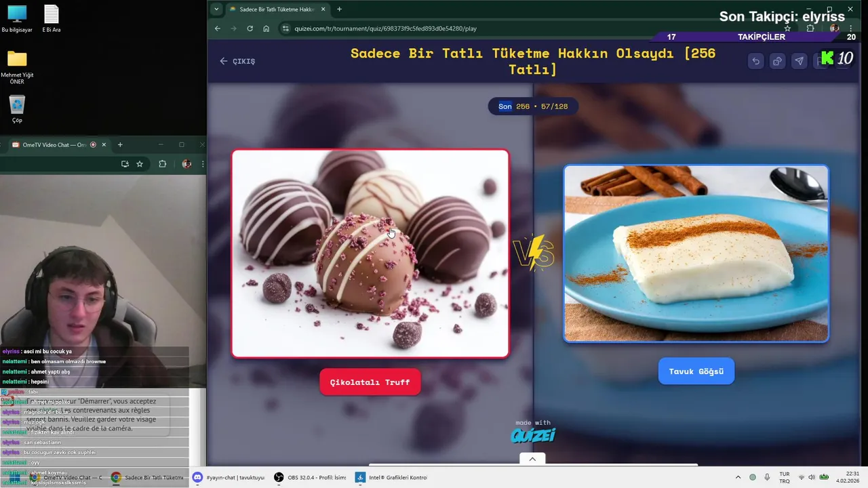Click install app icon in OmeTV window

point(125,164)
